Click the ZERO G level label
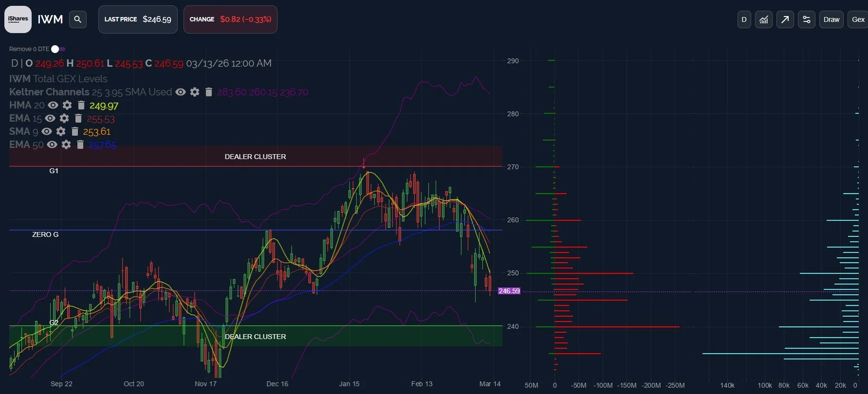Screen dimensions: 868x394 (x=45, y=234)
